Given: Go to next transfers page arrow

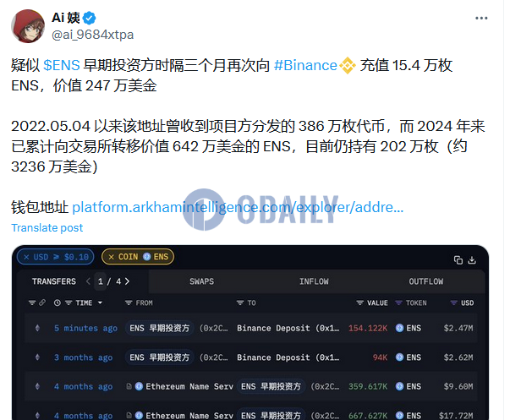Looking at the screenshot, I should pyautogui.click(x=127, y=281).
